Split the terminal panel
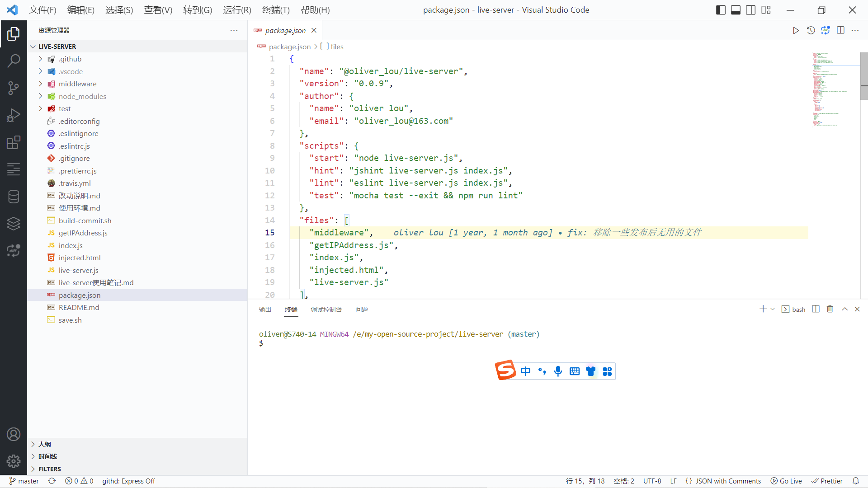Image resolution: width=868 pixels, height=488 pixels. (816, 309)
